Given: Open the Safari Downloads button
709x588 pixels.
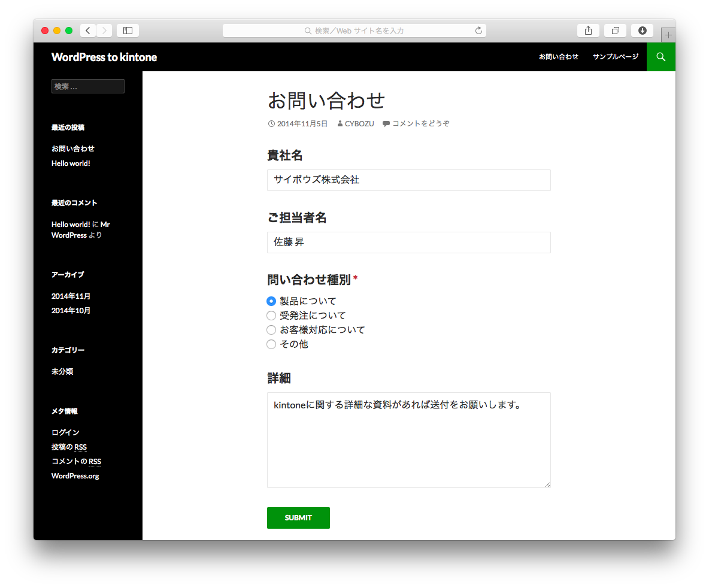Looking at the screenshot, I should 642,31.
